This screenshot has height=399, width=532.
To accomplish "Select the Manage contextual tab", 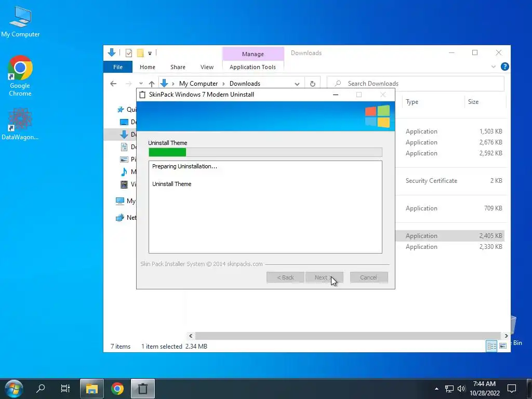I will coord(253,54).
